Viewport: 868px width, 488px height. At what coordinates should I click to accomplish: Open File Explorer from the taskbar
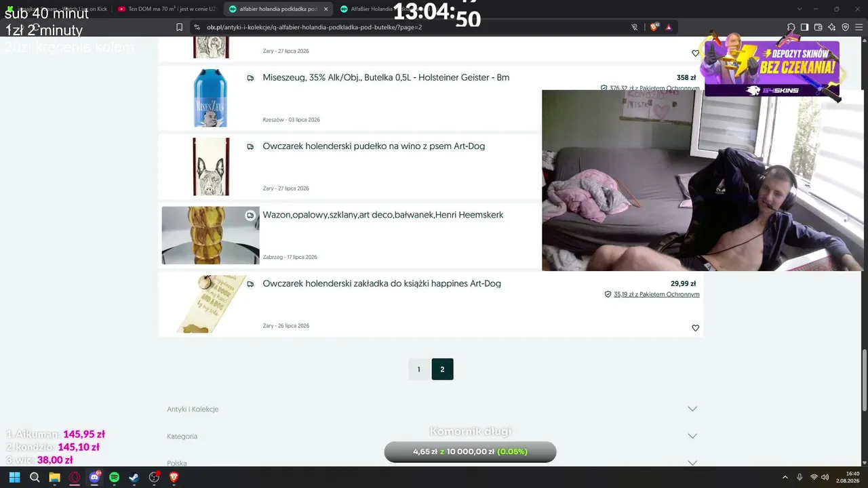tap(54, 477)
